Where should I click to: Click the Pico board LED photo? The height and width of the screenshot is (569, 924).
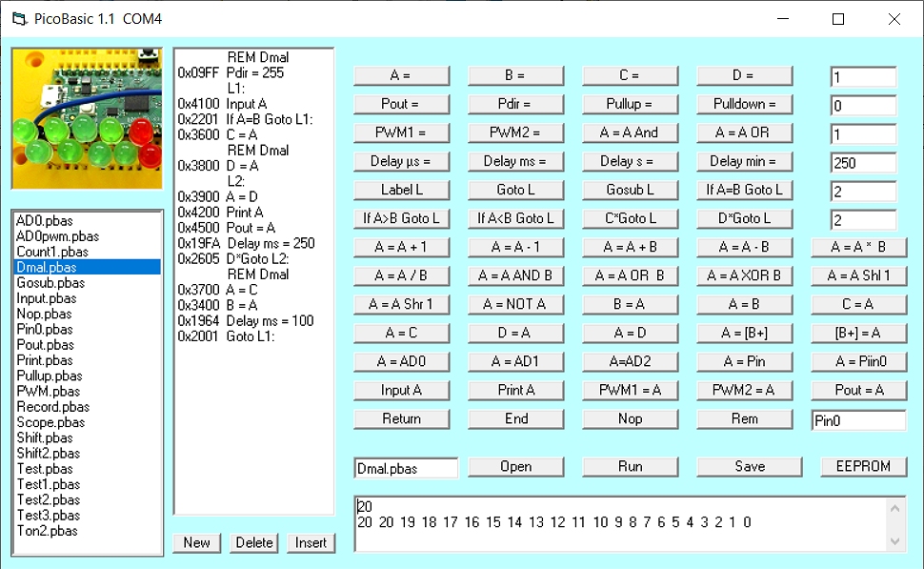coord(87,118)
